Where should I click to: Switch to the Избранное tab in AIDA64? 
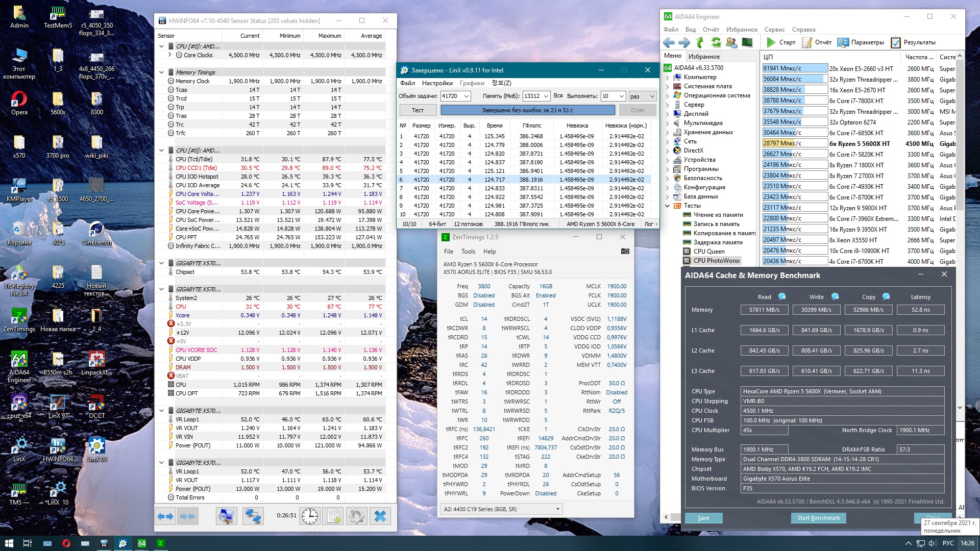pyautogui.click(x=703, y=57)
